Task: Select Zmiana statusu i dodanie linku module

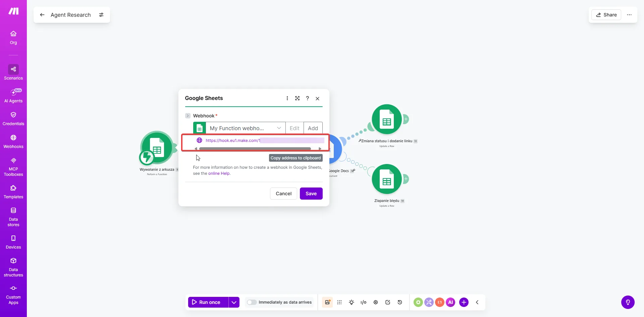Action: click(x=387, y=119)
